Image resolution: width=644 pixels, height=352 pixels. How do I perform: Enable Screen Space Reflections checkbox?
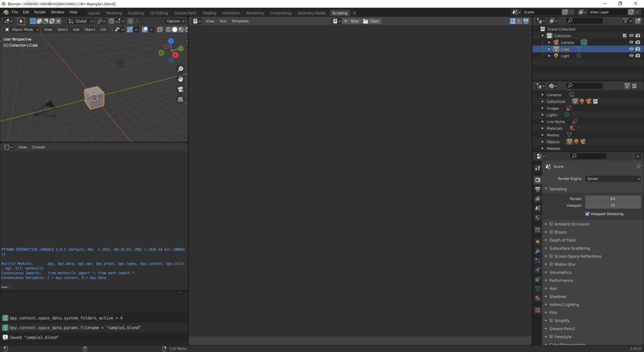point(551,256)
